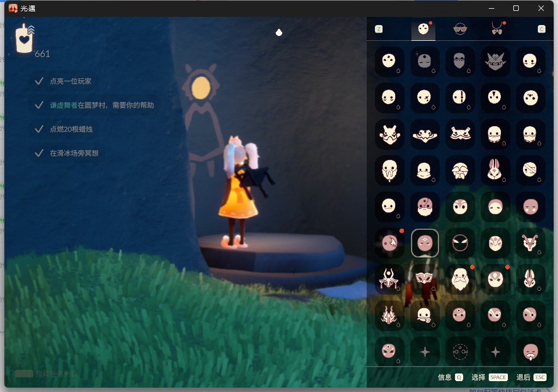Select mask with vertical split stripe
Image resolution: width=558 pixels, height=392 pixels.
[x=460, y=97]
